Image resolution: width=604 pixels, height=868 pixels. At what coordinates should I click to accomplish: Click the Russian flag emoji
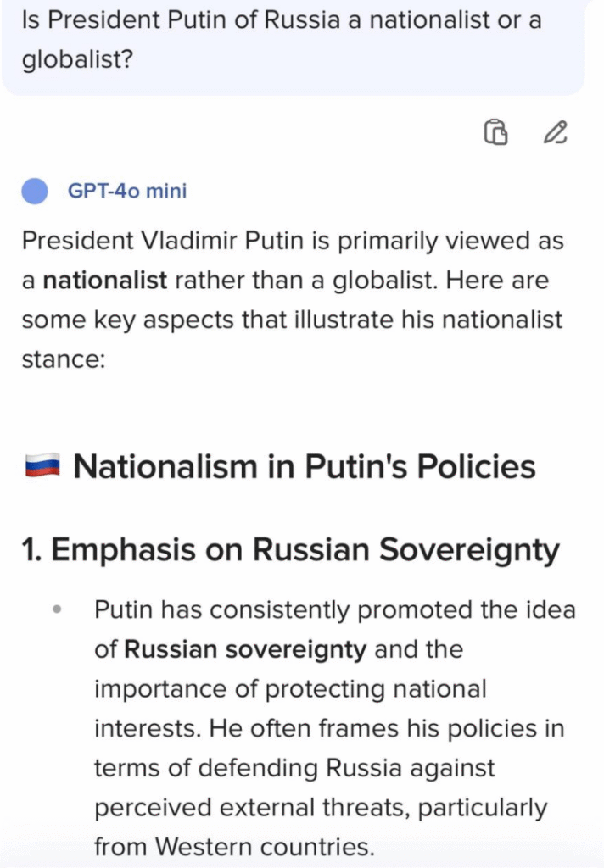coord(42,465)
